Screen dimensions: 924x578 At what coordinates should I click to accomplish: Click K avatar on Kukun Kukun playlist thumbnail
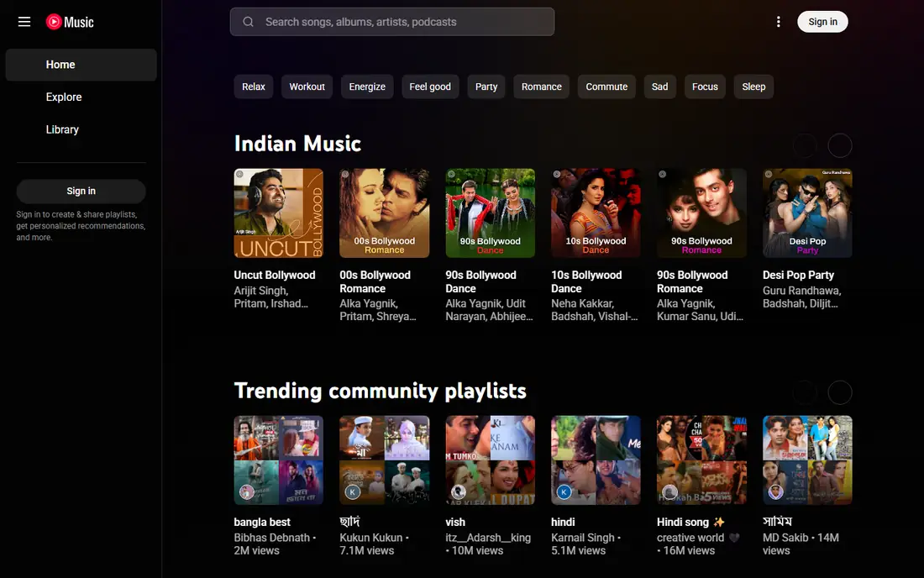pyautogui.click(x=353, y=491)
